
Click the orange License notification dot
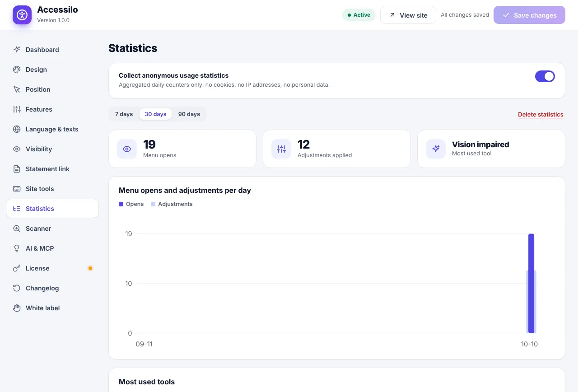[x=90, y=268]
